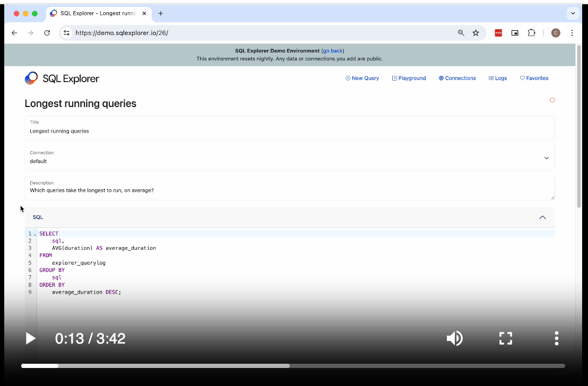Click the go back link in the banner
The width and height of the screenshot is (588, 386).
pyautogui.click(x=332, y=50)
